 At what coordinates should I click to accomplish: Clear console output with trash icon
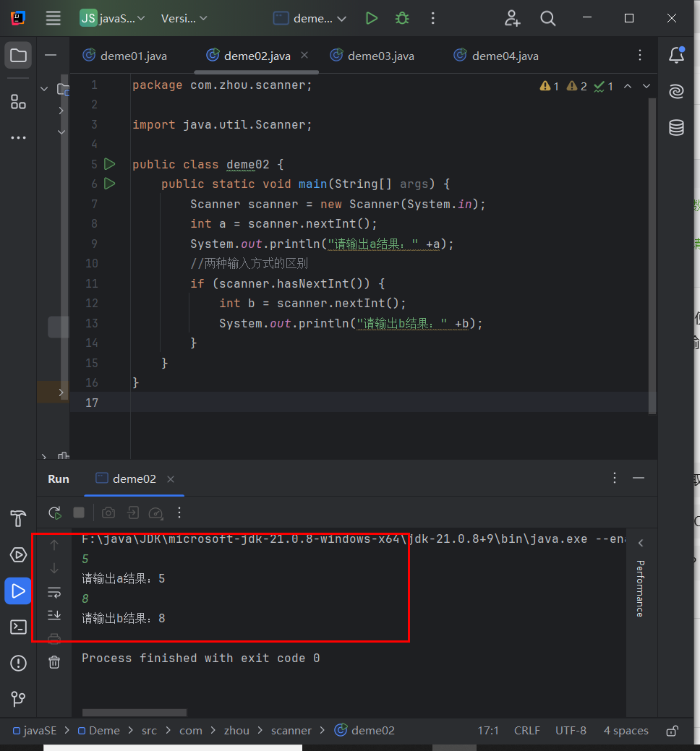54,662
